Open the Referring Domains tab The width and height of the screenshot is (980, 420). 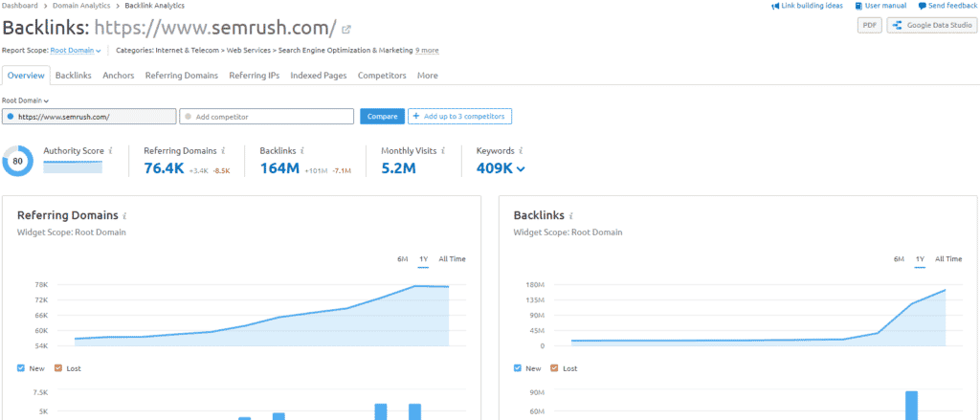182,75
